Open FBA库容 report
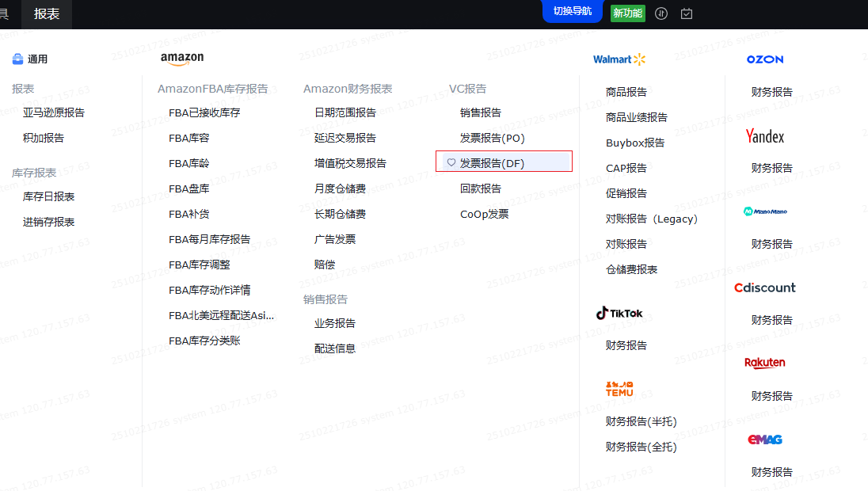The image size is (868, 491). point(188,138)
